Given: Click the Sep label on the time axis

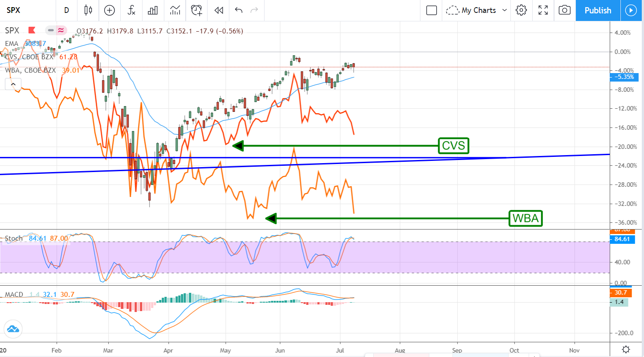Looking at the screenshot, I should tap(457, 349).
